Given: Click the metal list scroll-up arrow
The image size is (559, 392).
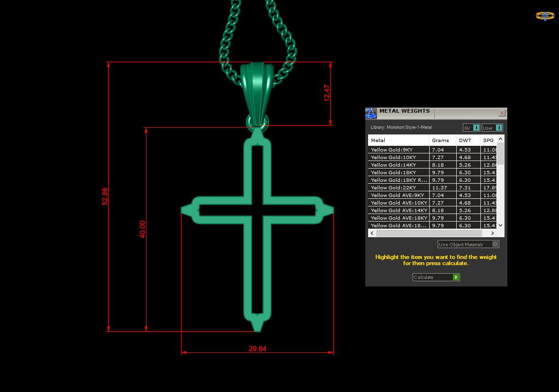Looking at the screenshot, I should (x=501, y=139).
